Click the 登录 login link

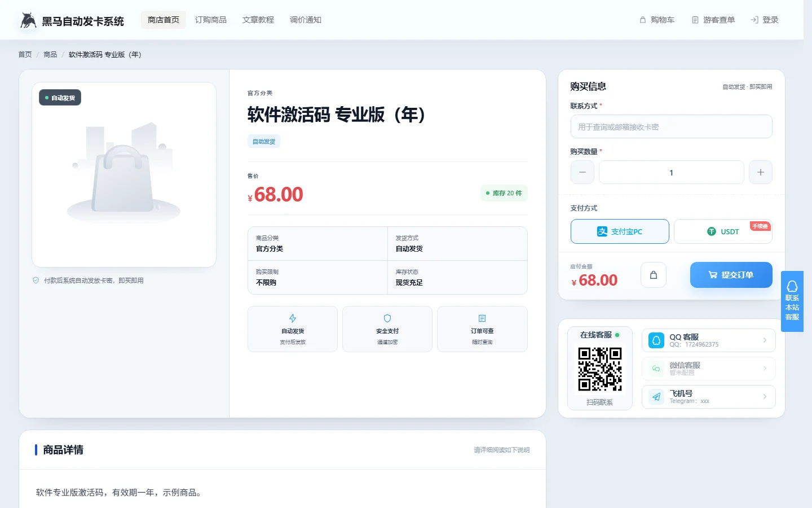pos(765,20)
